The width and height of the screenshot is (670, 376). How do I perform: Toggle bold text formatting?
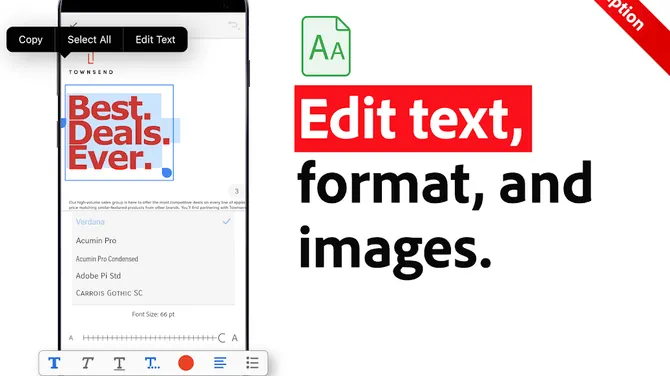pyautogui.click(x=54, y=363)
